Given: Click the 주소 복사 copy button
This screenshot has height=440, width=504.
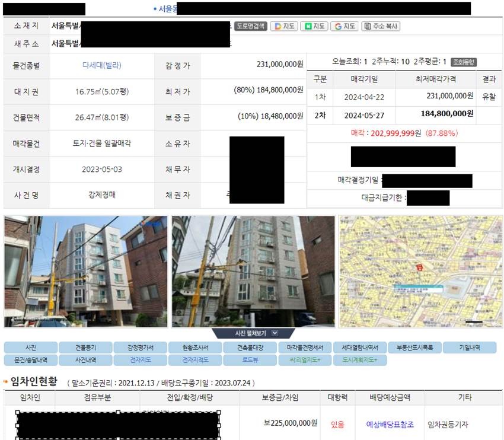Looking at the screenshot, I should point(381,26).
